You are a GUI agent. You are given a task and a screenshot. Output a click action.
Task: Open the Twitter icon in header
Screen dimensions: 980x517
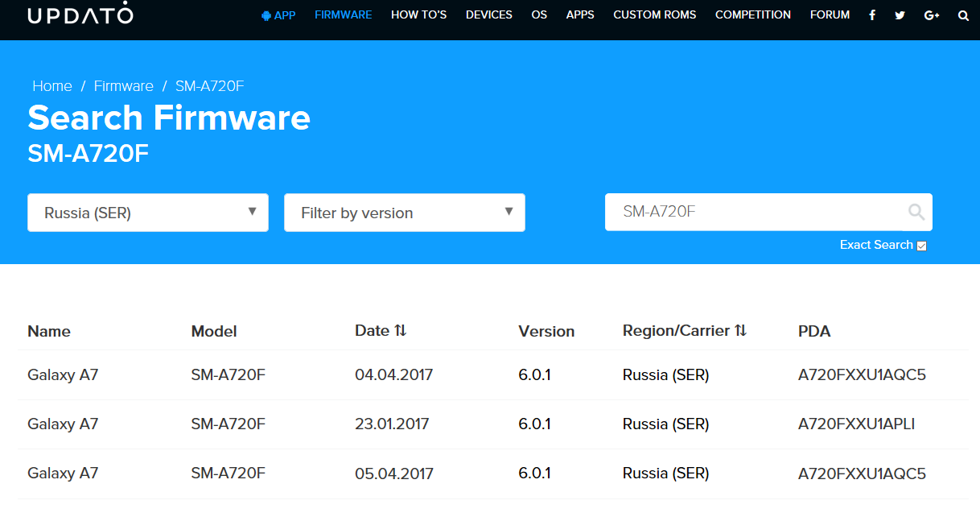click(900, 15)
